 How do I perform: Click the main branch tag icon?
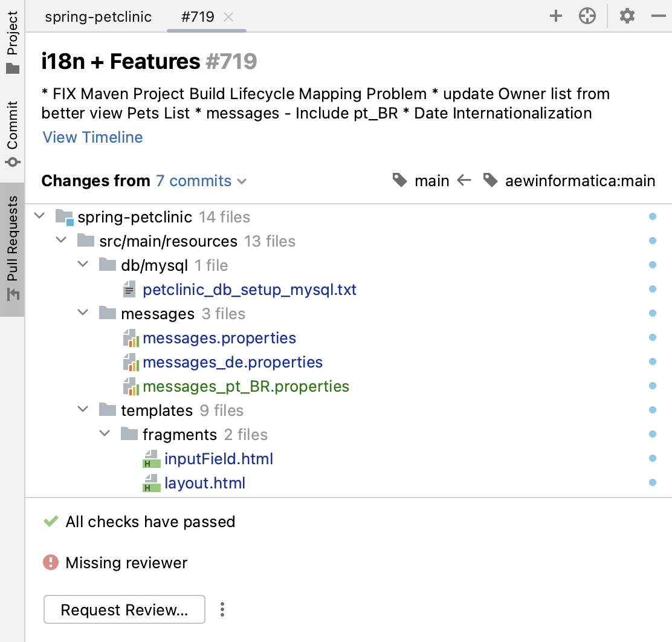400,180
